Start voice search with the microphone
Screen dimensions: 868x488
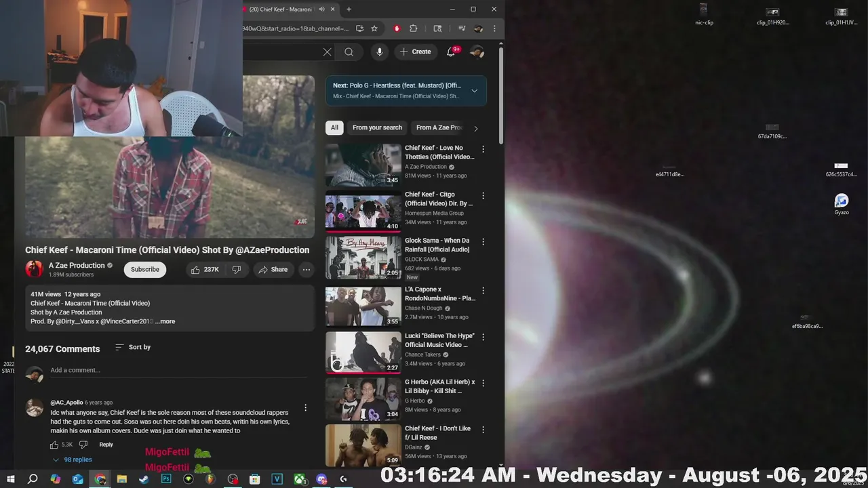[x=379, y=52]
